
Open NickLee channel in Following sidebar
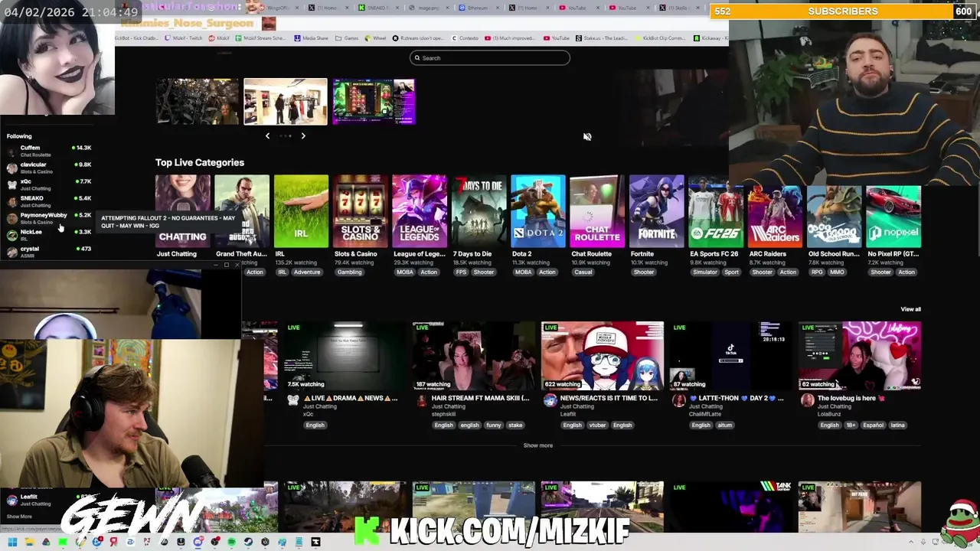[49, 234]
